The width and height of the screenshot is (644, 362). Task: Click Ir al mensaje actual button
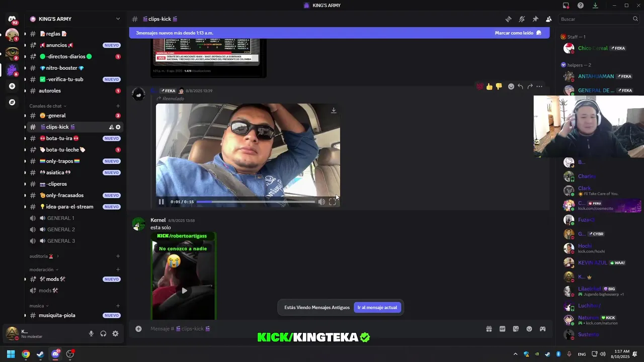377,307
